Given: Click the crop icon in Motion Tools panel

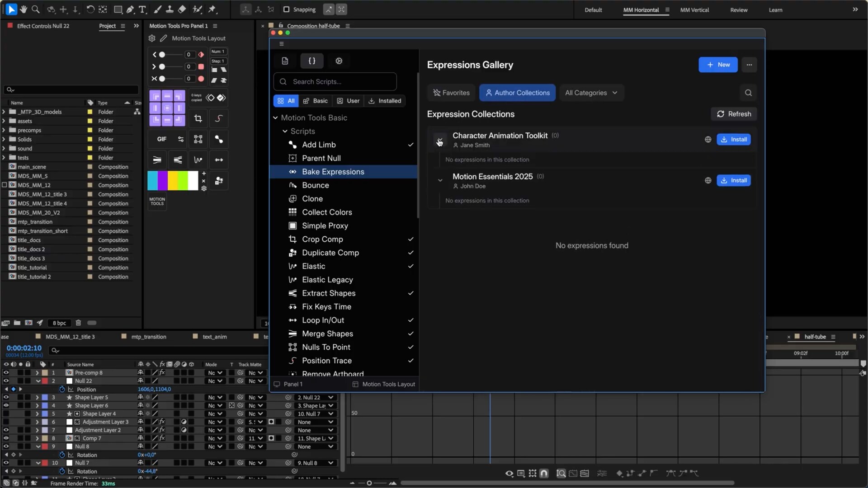Looking at the screenshot, I should (198, 118).
